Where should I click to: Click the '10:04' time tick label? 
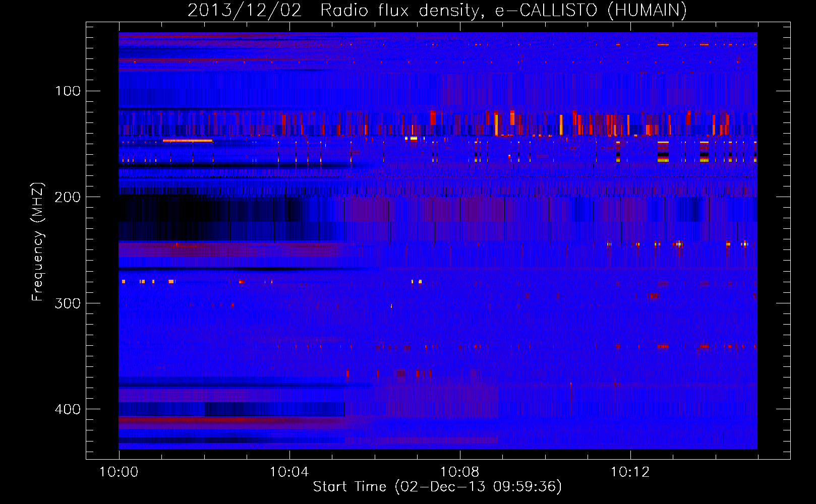point(289,472)
